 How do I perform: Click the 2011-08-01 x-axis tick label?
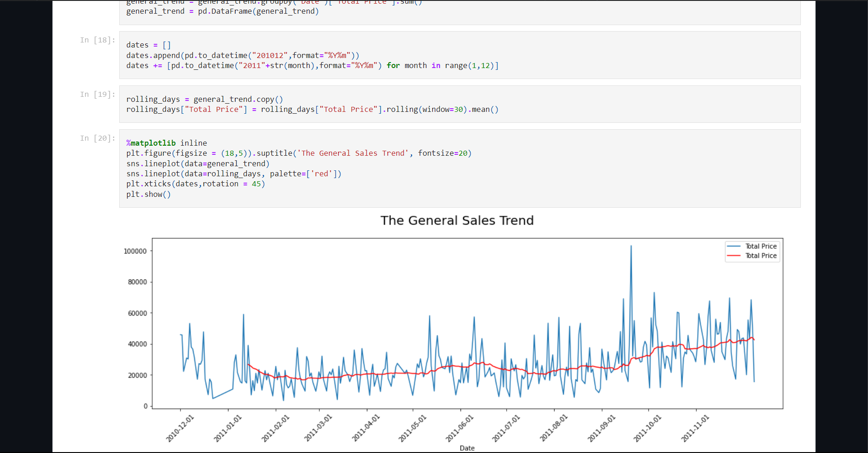(x=553, y=429)
